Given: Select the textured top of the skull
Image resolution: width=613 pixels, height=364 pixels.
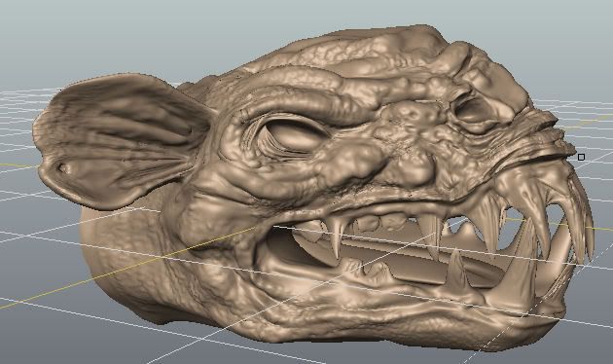Looking at the screenshot, I should click(x=352, y=51).
